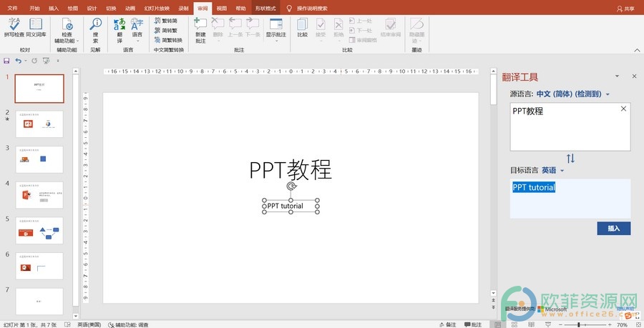Click 辅助功能: 调查 status item
644x328 pixels.
click(x=128, y=324)
